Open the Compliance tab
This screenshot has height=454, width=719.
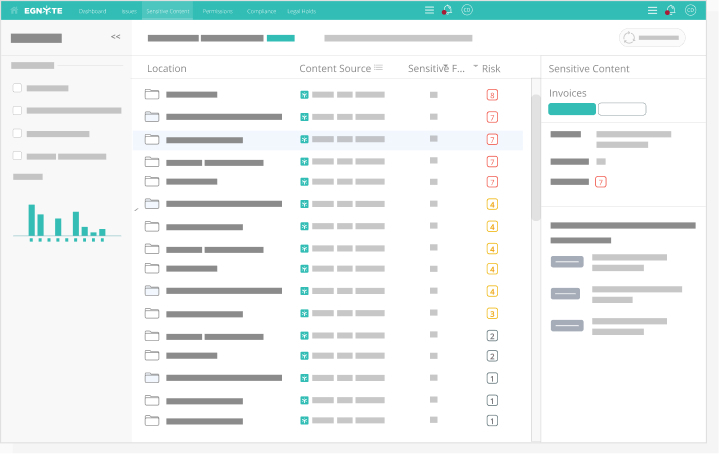click(261, 11)
